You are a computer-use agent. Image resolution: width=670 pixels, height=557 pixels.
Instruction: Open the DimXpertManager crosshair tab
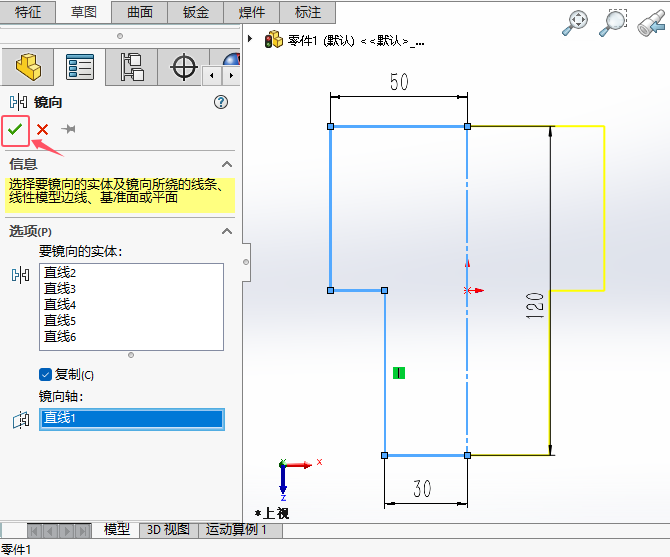point(183,67)
